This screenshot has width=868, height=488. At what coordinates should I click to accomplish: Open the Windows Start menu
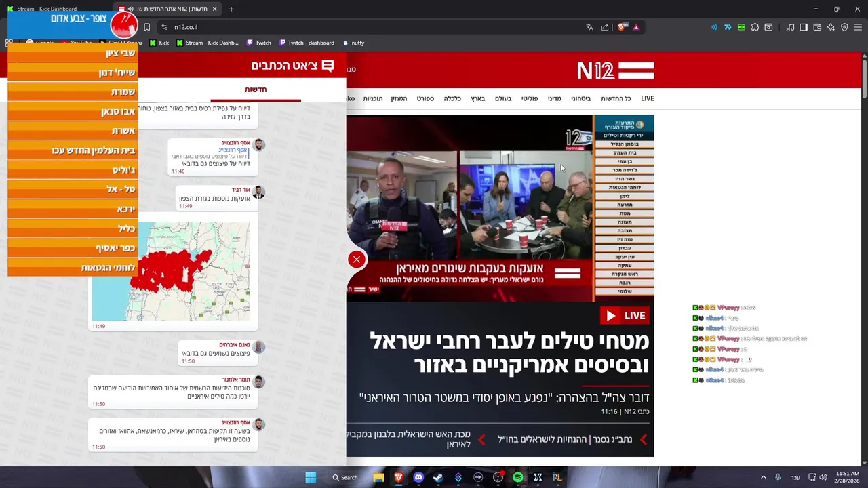[x=311, y=477]
